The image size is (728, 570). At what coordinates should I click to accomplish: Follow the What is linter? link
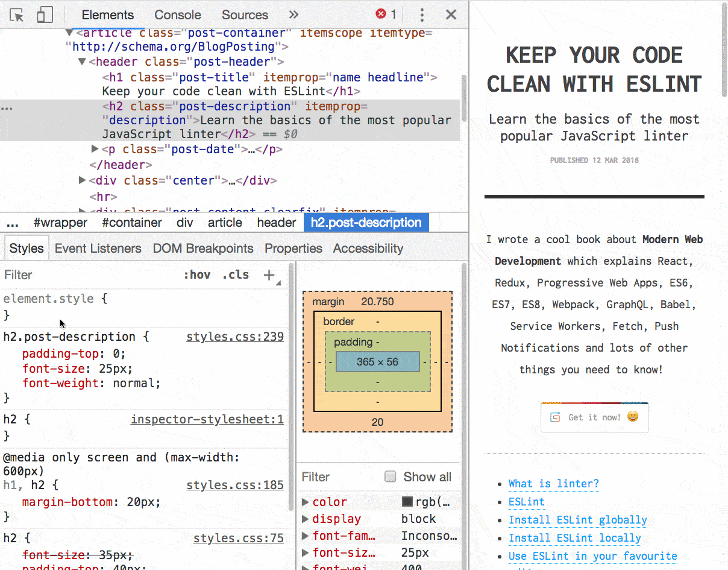553,484
